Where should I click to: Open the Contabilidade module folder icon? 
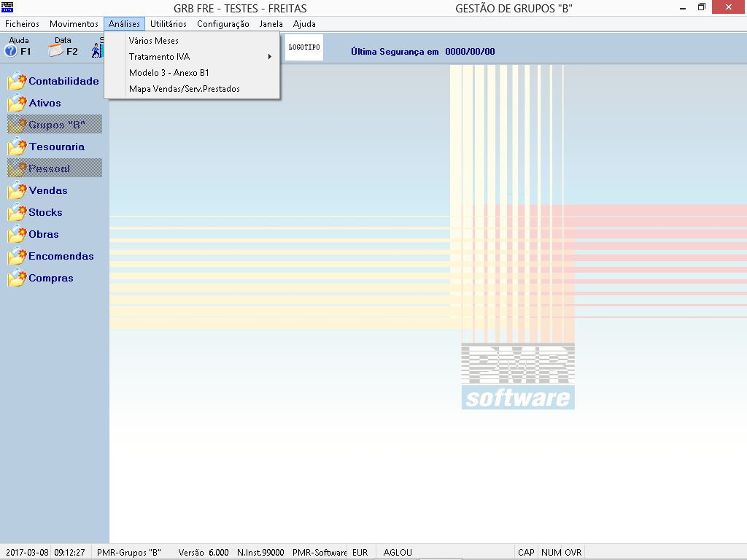18,81
